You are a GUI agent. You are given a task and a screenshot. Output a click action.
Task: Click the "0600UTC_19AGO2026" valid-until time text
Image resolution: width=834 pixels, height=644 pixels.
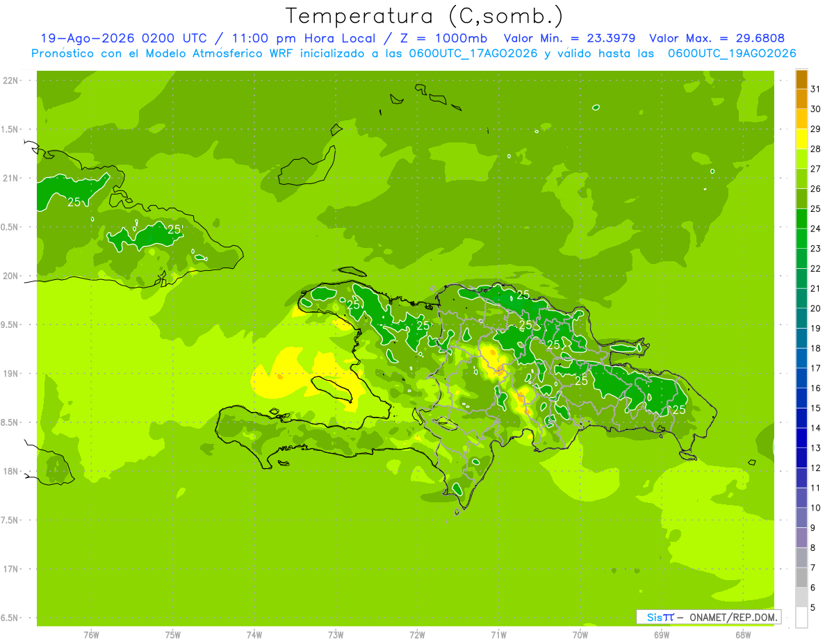click(732, 53)
